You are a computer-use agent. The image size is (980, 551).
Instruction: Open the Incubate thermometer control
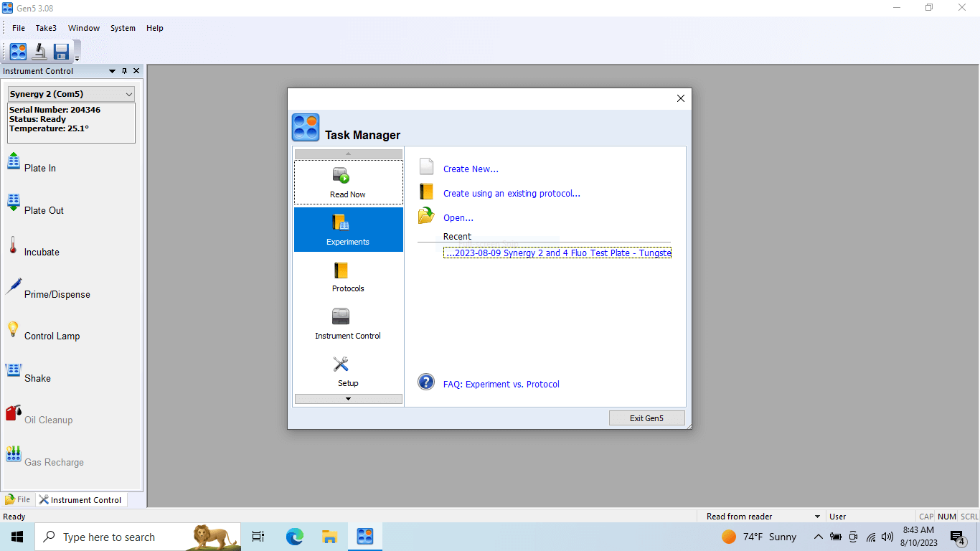[x=13, y=246]
